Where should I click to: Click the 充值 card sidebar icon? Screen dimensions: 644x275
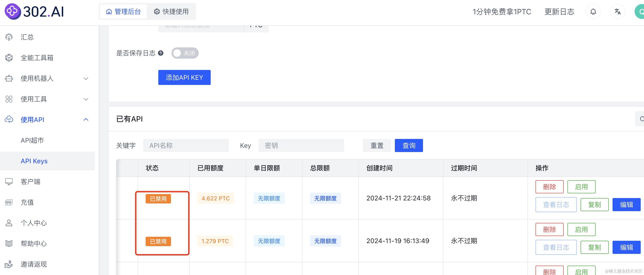point(9,202)
